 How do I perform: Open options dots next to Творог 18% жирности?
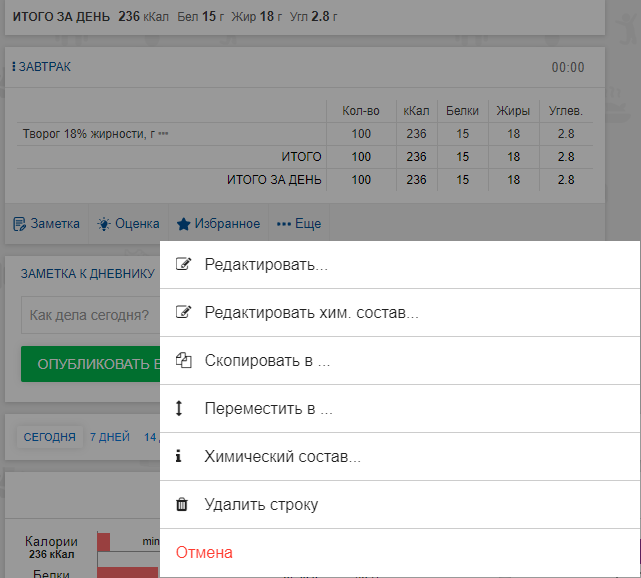tap(163, 133)
